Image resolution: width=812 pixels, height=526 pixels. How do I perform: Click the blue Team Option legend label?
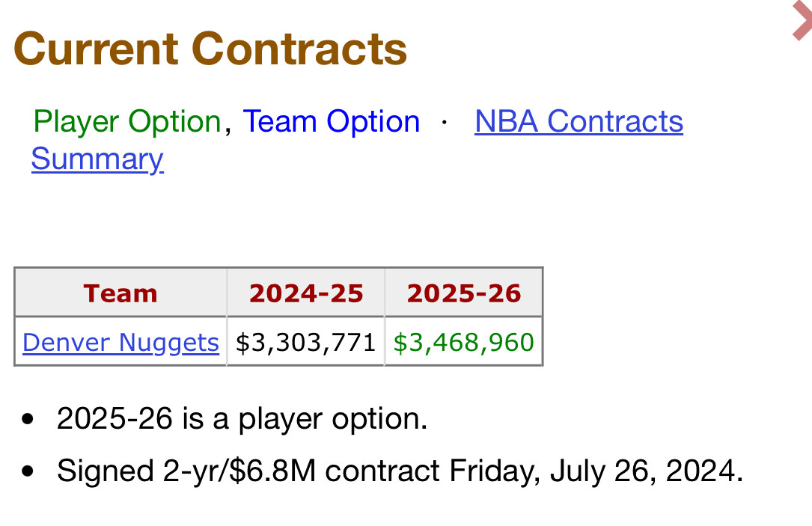pyautogui.click(x=332, y=122)
